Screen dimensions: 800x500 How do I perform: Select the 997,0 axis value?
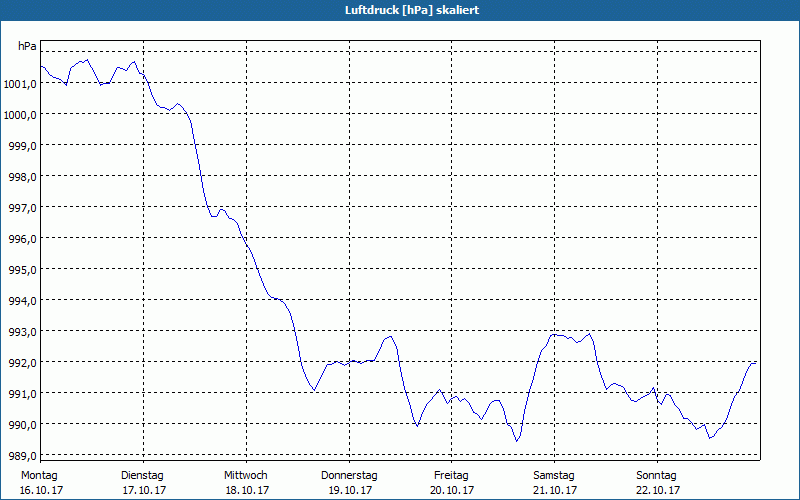tap(22, 208)
